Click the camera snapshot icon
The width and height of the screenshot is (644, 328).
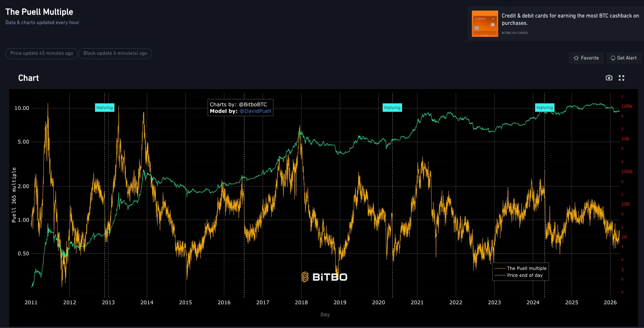(609, 78)
